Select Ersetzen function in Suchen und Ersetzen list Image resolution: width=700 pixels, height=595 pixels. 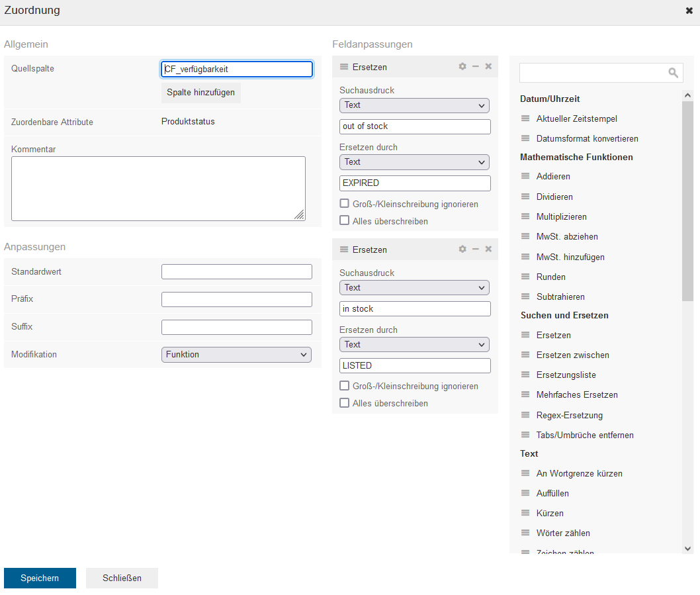click(554, 335)
